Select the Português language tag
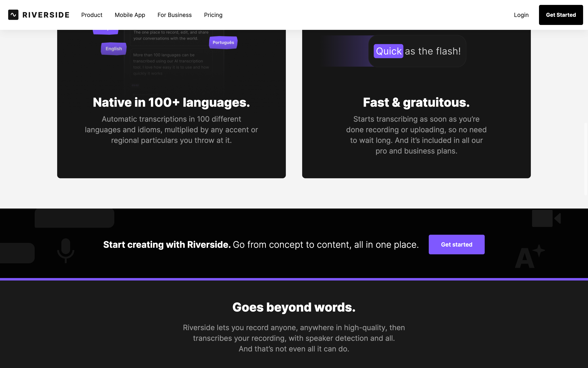This screenshot has width=588, height=368. click(x=223, y=42)
